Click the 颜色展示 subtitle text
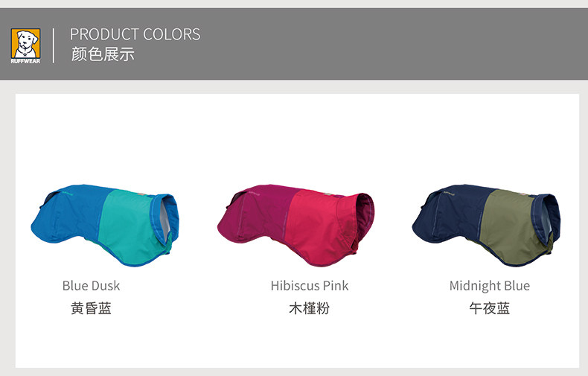The width and height of the screenshot is (588, 376). click(x=103, y=54)
